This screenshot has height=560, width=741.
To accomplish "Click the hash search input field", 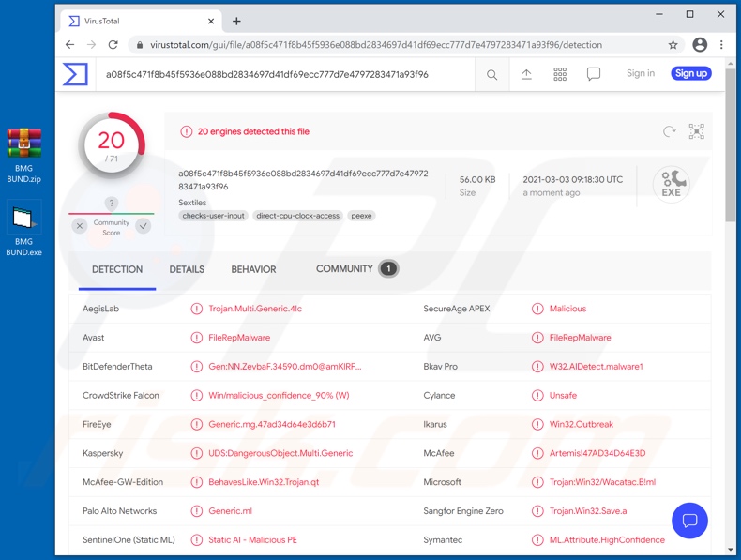I will (x=285, y=74).
